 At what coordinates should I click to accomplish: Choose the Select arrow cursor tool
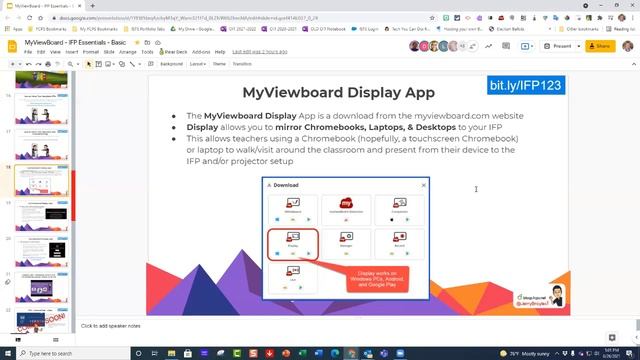(x=89, y=64)
